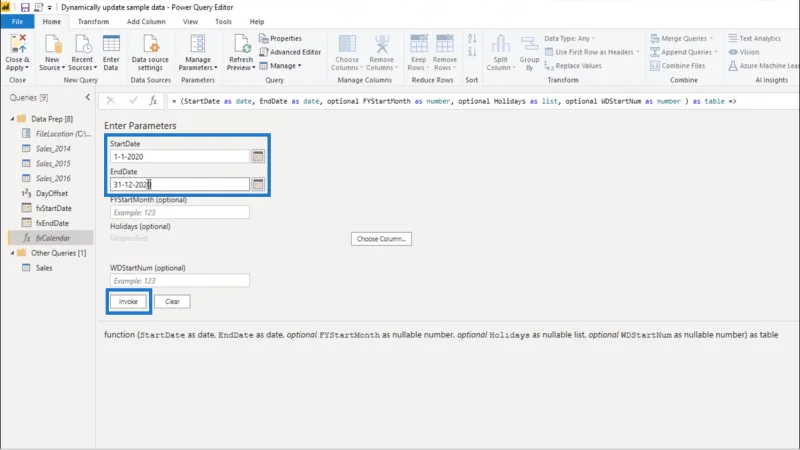Open the File menu
The image size is (800, 450).
coord(17,21)
